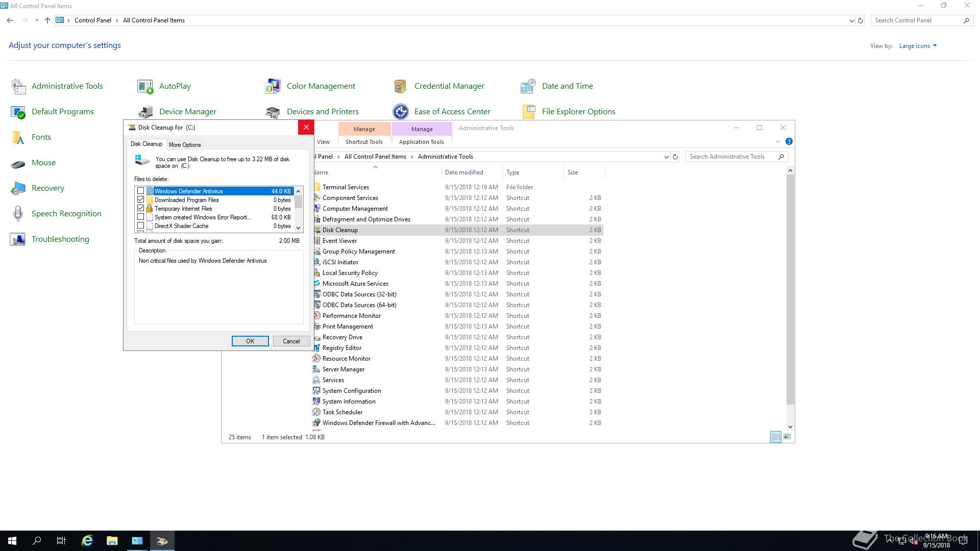Select the Event Viewer shortcut row
Image resolution: width=980 pixels, height=551 pixels.
457,241
